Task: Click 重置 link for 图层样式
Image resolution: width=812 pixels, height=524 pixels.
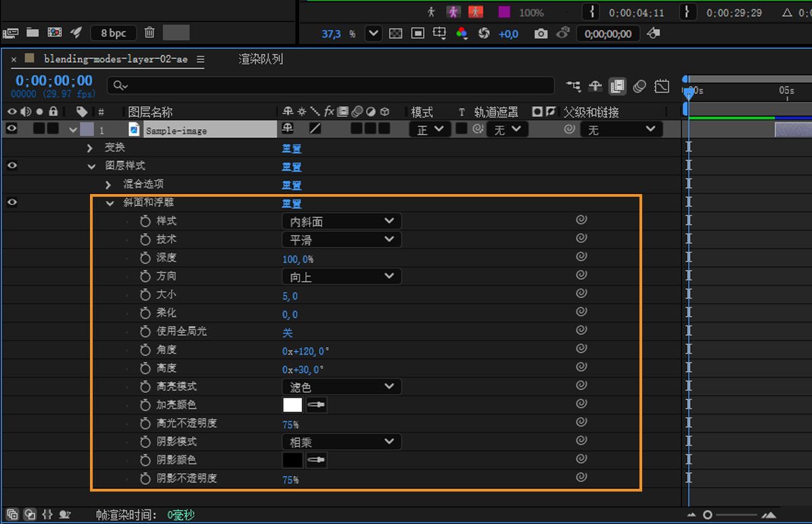Action: (x=292, y=166)
